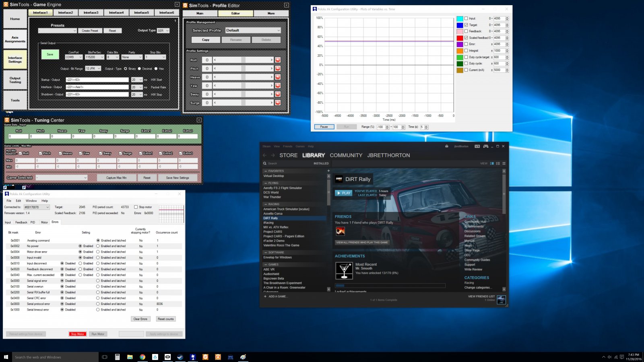Open the BitsPerSec 115200 dropdown
This screenshot has height=362, width=644.
pyautogui.click(x=95, y=57)
